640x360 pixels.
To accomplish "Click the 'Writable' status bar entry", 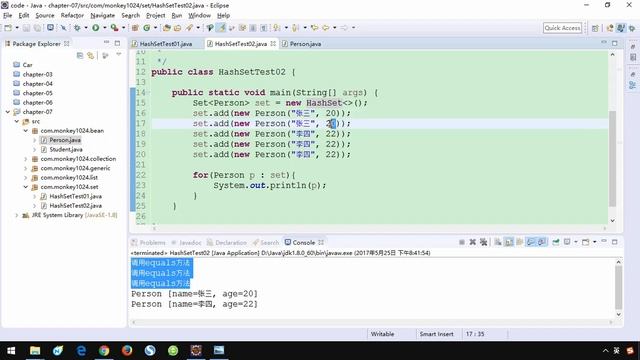I will click(382, 334).
